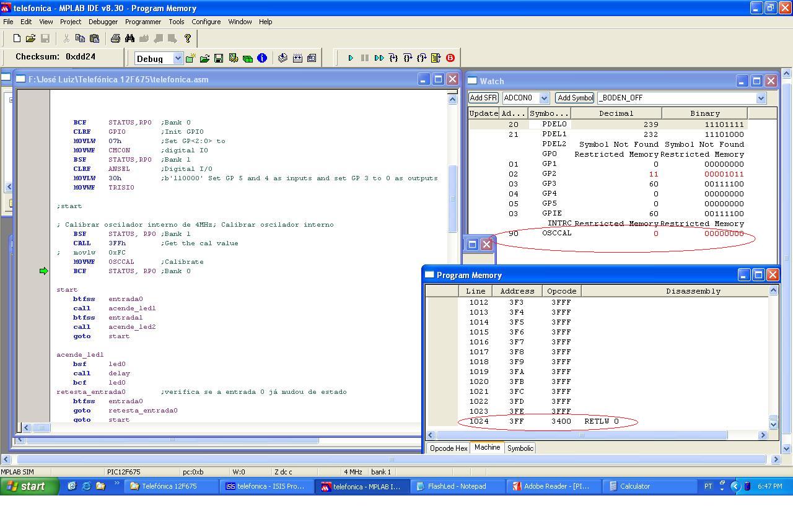
Task: Open the Configure menu
Action: pos(206,22)
